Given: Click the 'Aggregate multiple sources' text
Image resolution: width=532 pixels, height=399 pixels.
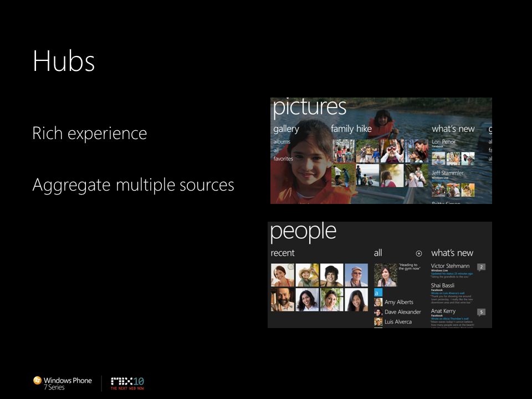Looking at the screenshot, I should pos(134,186).
